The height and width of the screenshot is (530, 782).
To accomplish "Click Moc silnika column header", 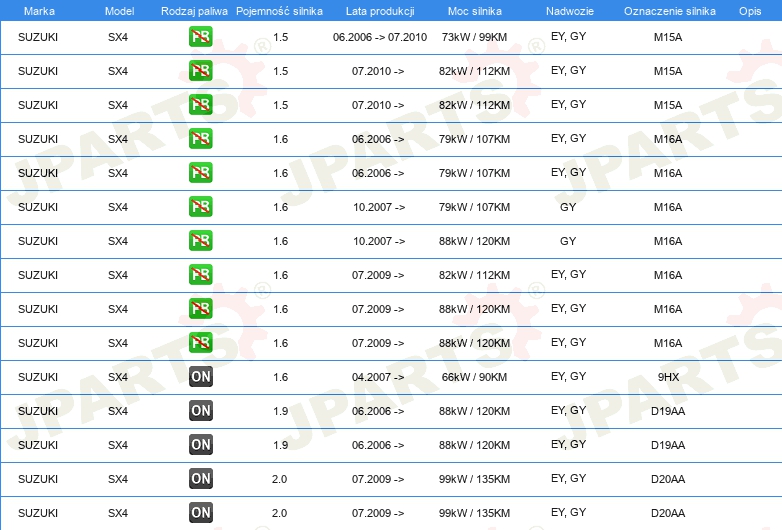I will click(475, 11).
